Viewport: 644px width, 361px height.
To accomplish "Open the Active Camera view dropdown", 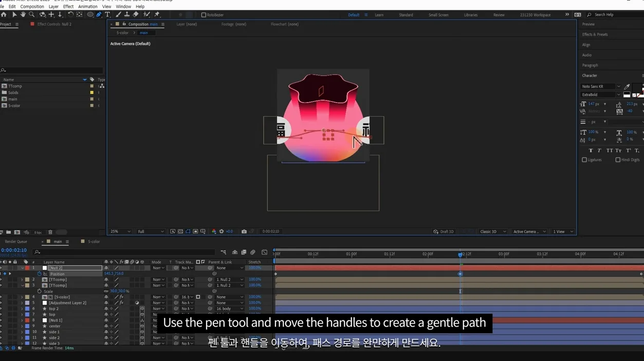I will click(529, 232).
